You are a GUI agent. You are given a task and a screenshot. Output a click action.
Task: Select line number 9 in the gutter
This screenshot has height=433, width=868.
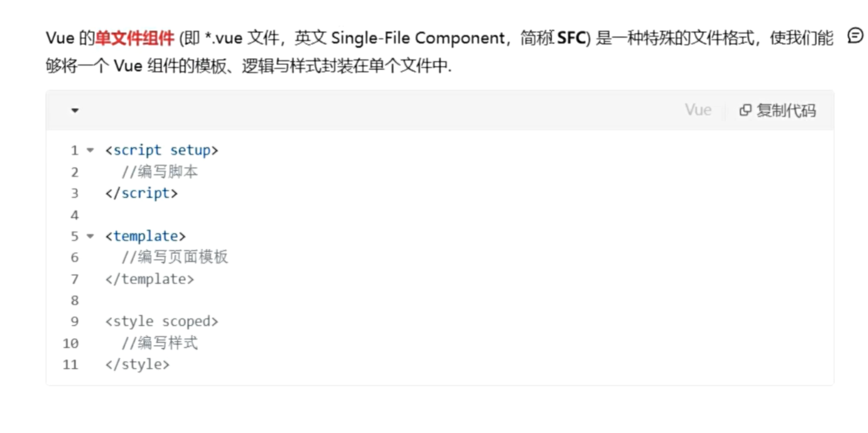click(x=75, y=322)
